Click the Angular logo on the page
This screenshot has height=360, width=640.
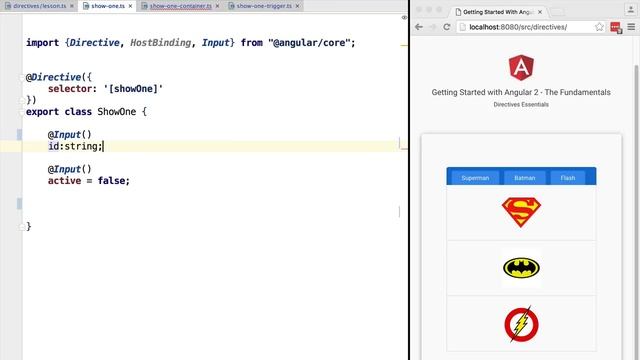click(521, 68)
